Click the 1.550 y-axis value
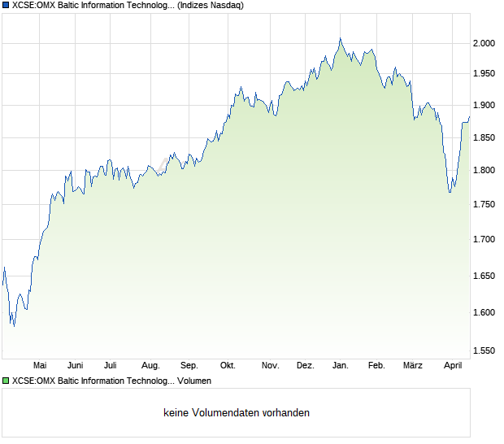 click(484, 350)
